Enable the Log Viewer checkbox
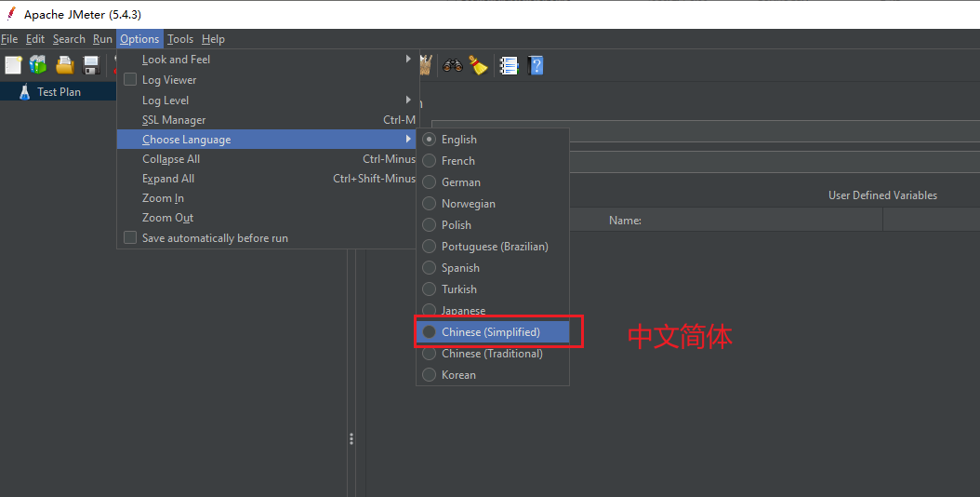Image resolution: width=980 pixels, height=497 pixels. coord(130,79)
